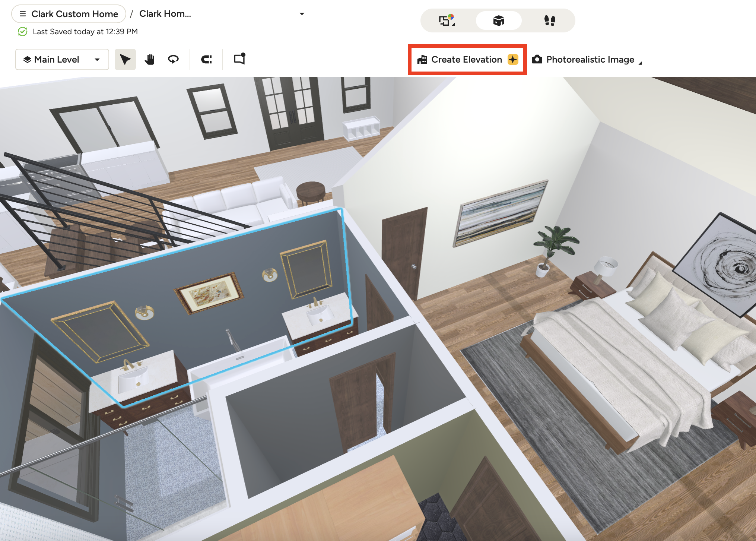Click the yellow sparkle premium badge
This screenshot has width=756, height=541.
pyautogui.click(x=513, y=60)
